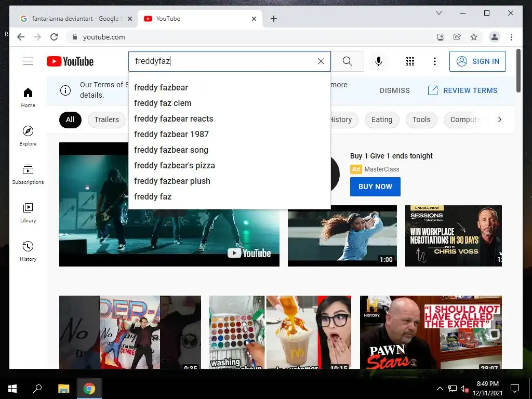Screen dimensions: 532x399
Task: Open the Windows notification center
Action: [x=515, y=389]
